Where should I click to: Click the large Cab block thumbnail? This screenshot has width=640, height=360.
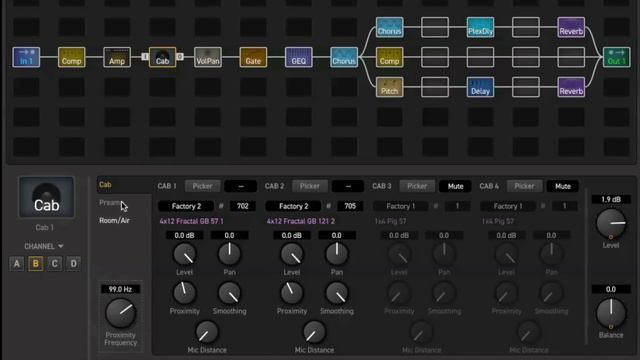coord(47,198)
